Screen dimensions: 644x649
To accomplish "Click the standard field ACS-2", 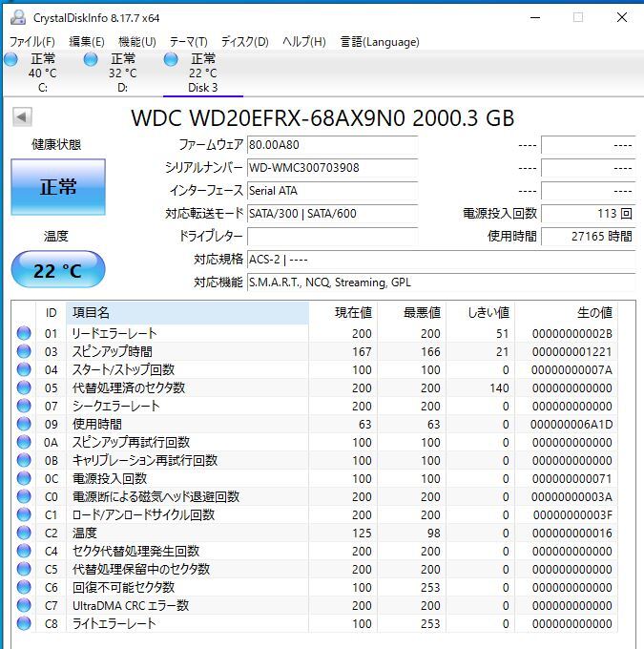I will [441, 260].
